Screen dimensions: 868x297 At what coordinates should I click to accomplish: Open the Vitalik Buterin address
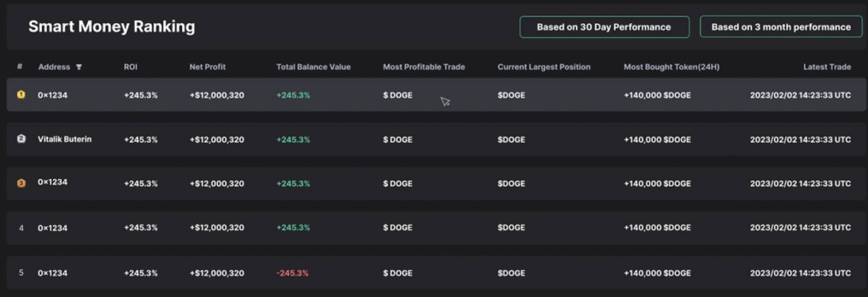65,139
